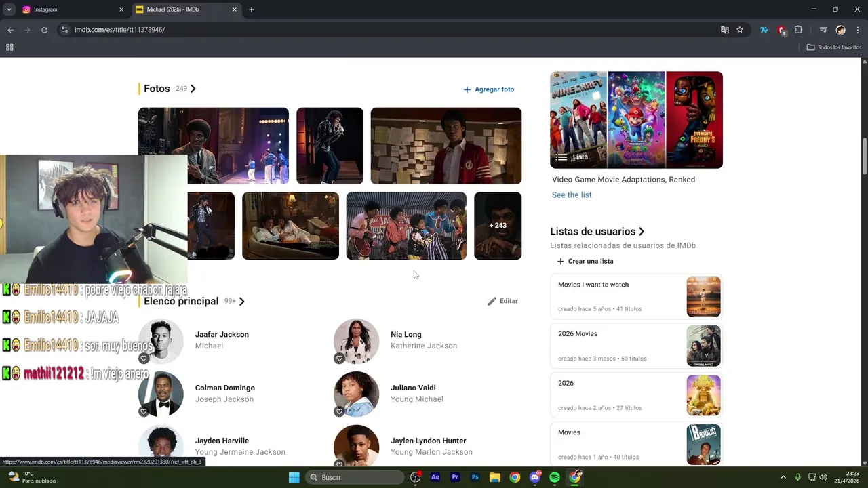Open the Video Game Movie Adaptations list image
Viewport: 868px width, 488px height.
click(x=636, y=120)
